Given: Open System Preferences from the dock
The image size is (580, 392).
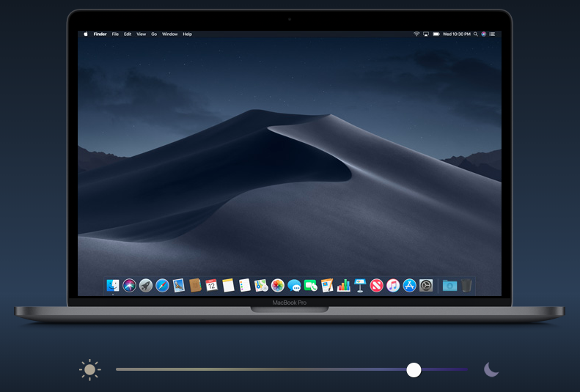Looking at the screenshot, I should point(426,286).
